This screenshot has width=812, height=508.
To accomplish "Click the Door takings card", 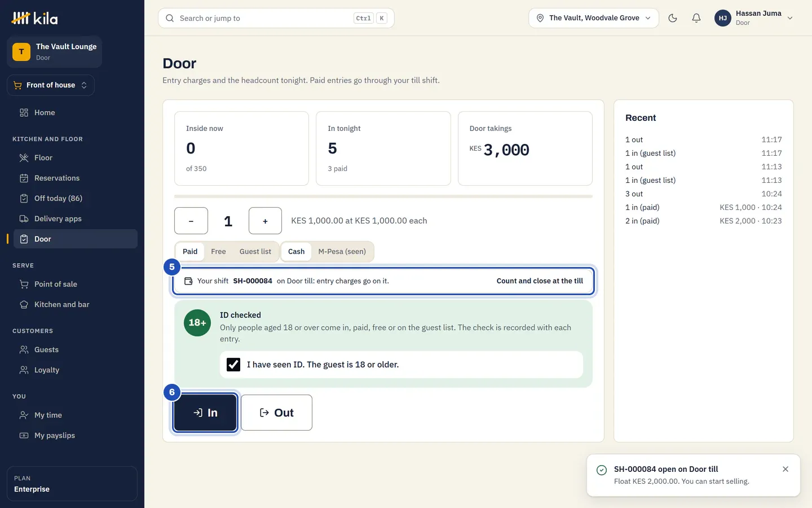I will pyautogui.click(x=525, y=148).
